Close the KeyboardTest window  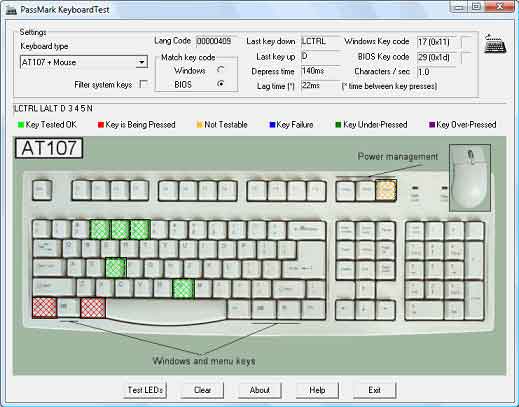(x=500, y=7)
